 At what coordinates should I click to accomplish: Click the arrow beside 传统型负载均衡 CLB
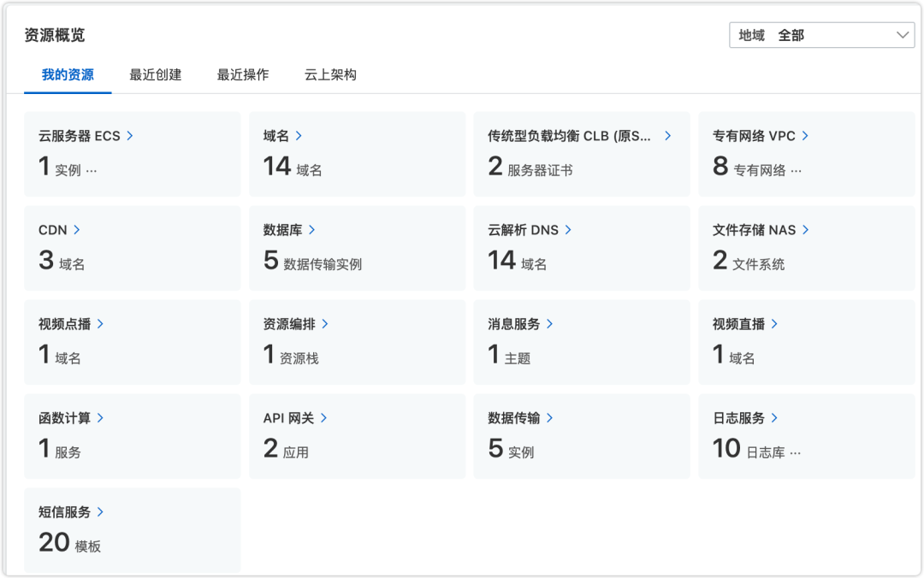(x=667, y=136)
